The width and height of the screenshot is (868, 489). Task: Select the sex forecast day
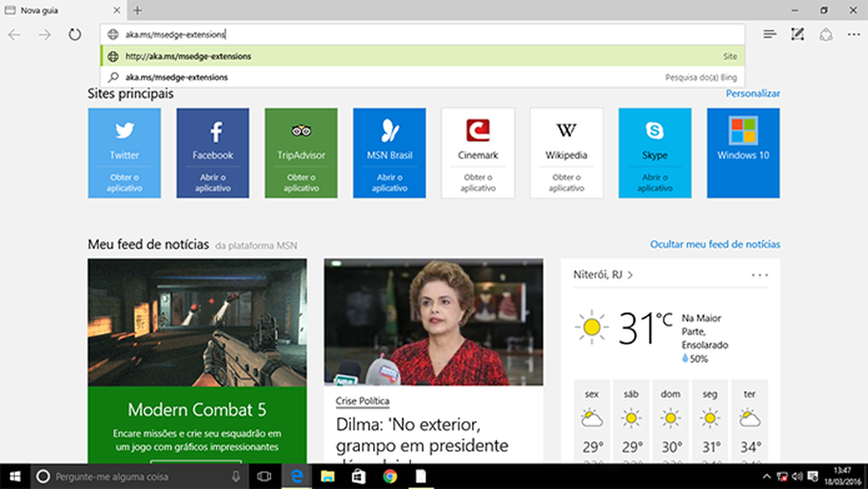592,422
